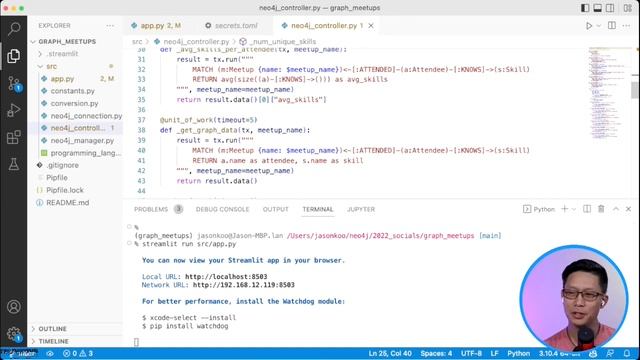Viewport: 640px width, 360px height.
Task: Open the programming_lang file
Action: coord(86,153)
